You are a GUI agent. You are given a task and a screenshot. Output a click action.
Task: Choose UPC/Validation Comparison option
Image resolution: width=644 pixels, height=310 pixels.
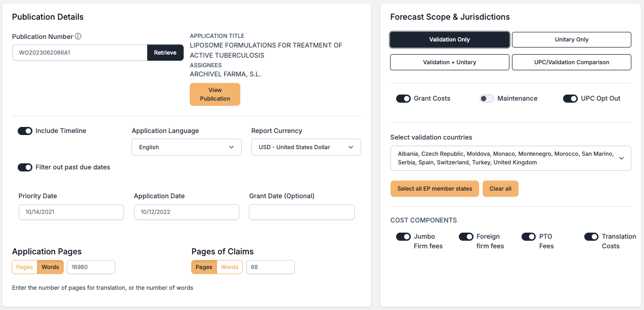[x=571, y=62]
